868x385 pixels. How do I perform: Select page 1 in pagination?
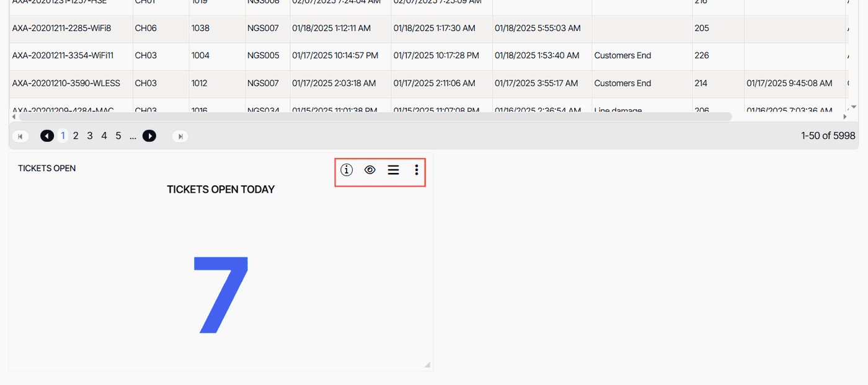point(63,136)
